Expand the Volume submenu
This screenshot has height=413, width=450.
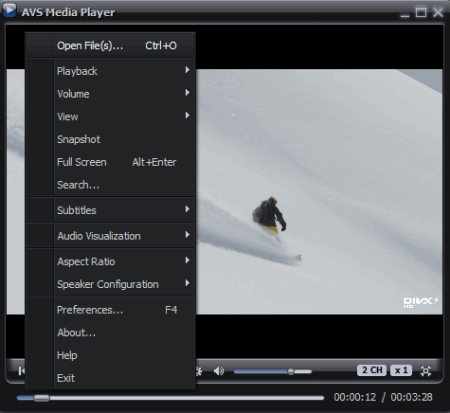[110, 94]
